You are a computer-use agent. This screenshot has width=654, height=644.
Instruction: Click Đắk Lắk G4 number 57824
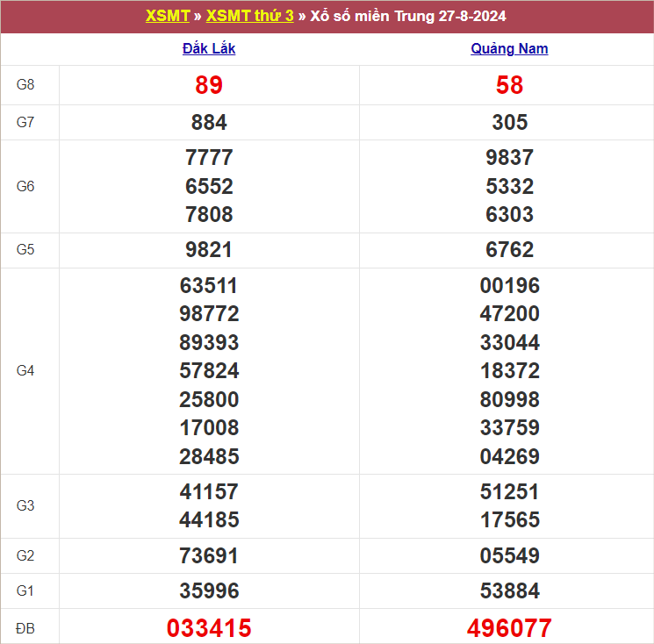[209, 371]
